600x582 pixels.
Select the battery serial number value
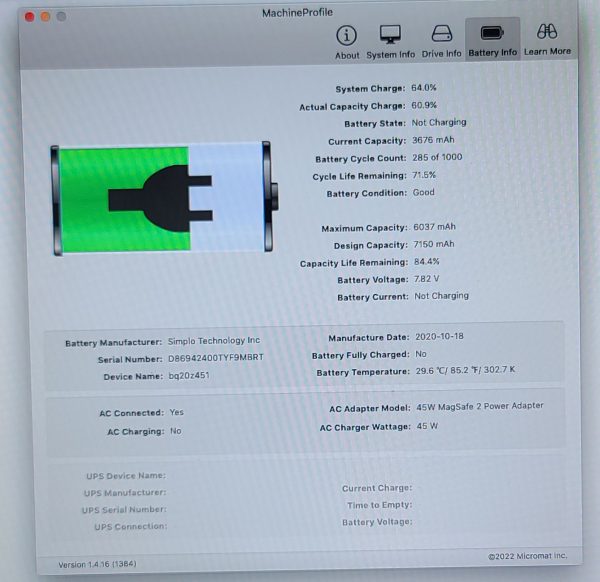tap(215, 358)
